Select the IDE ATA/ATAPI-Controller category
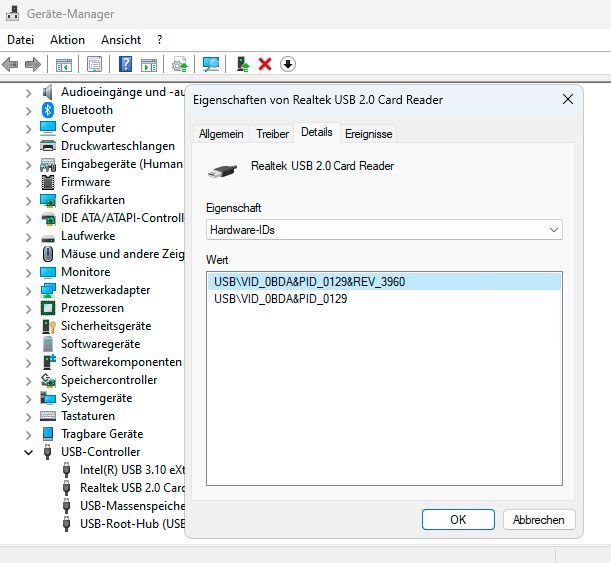Viewport: 611px width, 563px height. coord(122,218)
